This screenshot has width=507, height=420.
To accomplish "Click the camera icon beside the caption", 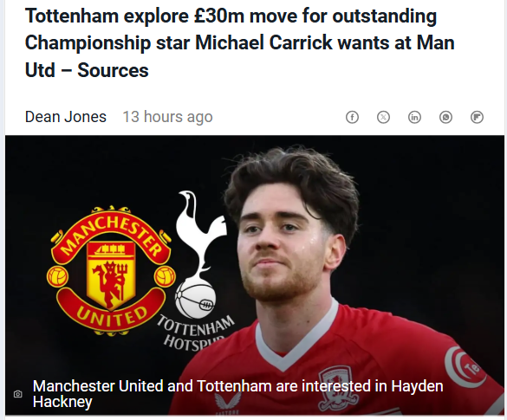I will pyautogui.click(x=18, y=394).
